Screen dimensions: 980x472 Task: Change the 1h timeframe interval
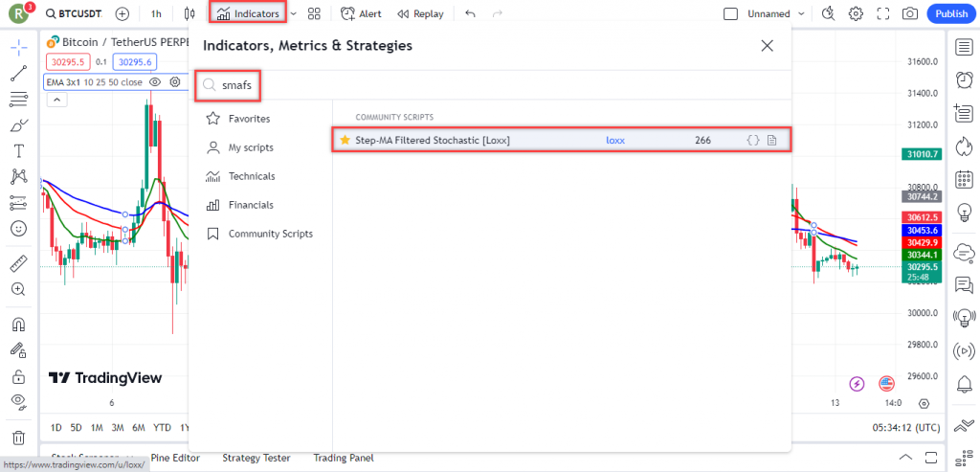coord(156,13)
